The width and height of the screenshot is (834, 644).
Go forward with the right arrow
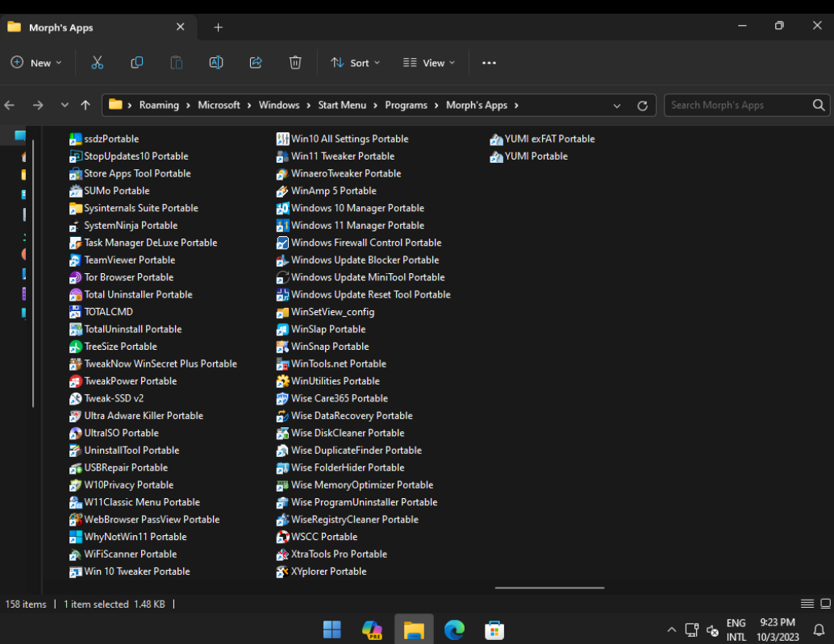[38, 106]
